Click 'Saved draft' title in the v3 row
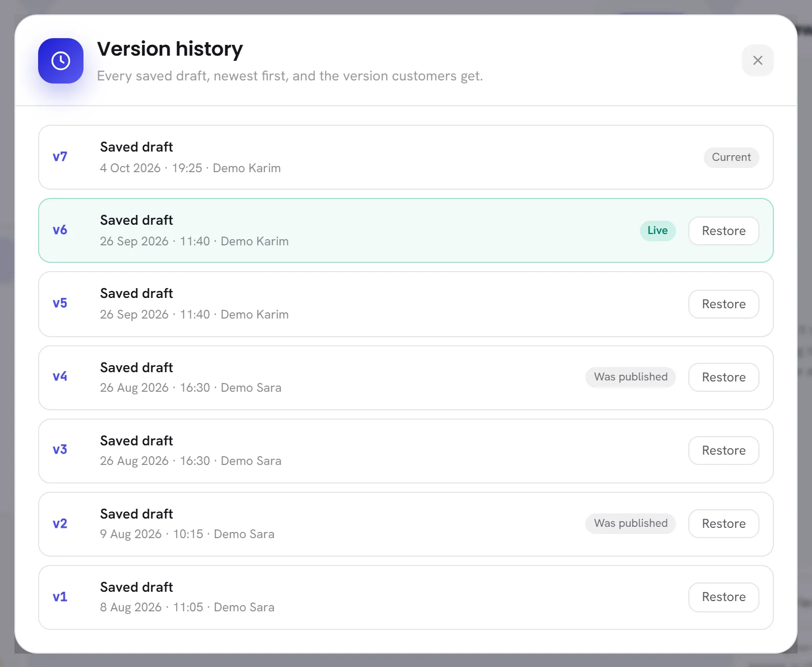The image size is (812, 667). 137,441
